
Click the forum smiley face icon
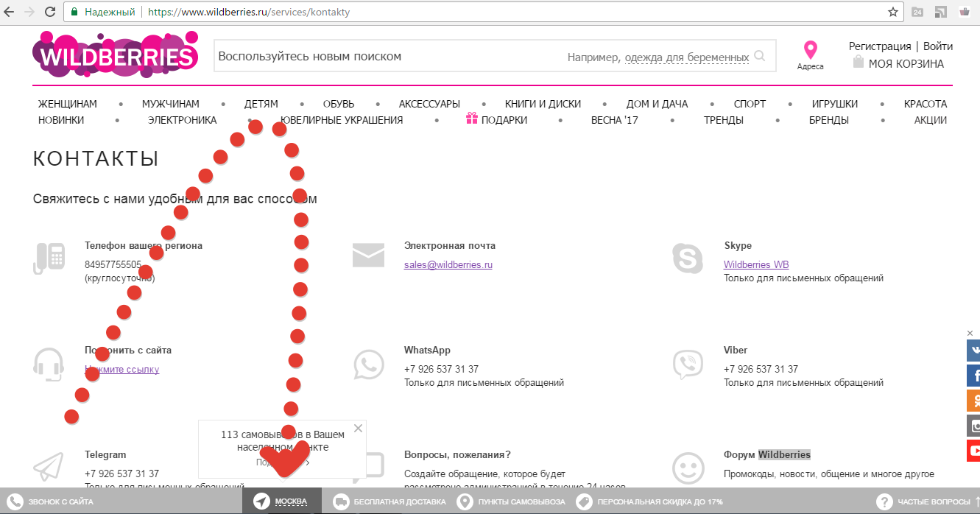(x=688, y=467)
